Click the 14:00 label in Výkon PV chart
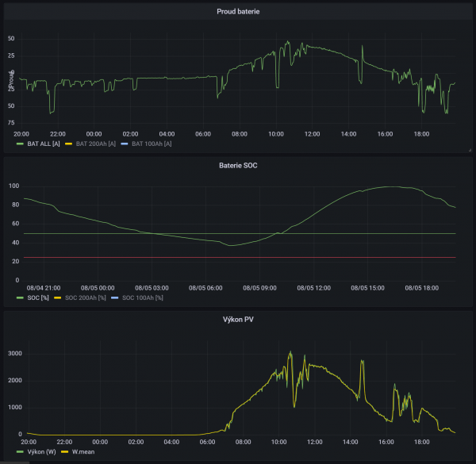 point(351,442)
